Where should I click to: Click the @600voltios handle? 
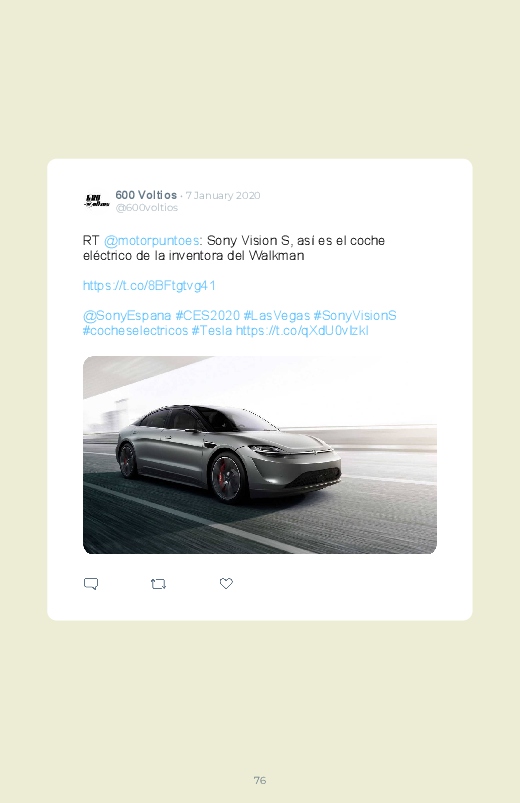(x=147, y=207)
